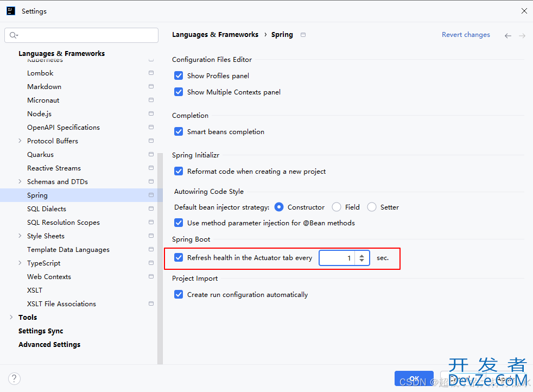Decrease the Actuator refresh interval with the down arrow
The width and height of the screenshot is (533, 392).
coord(361,261)
